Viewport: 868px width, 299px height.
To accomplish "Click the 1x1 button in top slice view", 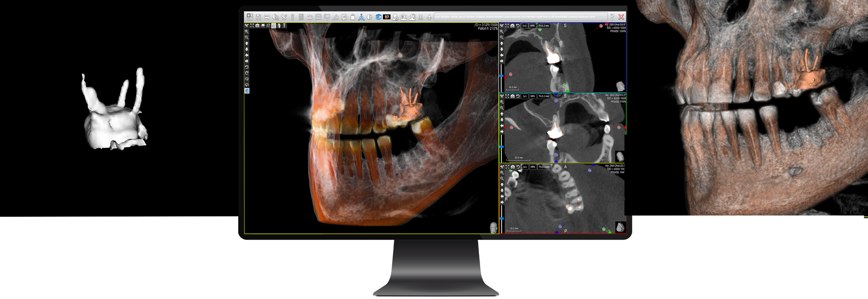I will coord(525,25).
